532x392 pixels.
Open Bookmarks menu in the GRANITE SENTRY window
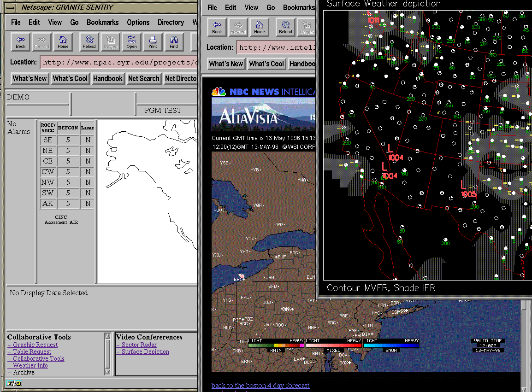[103, 22]
